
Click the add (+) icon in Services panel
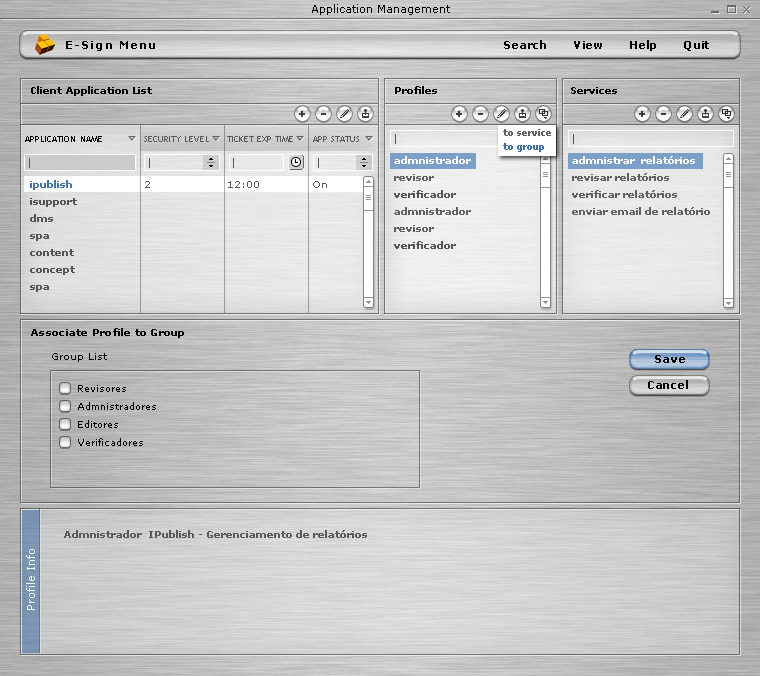point(642,114)
